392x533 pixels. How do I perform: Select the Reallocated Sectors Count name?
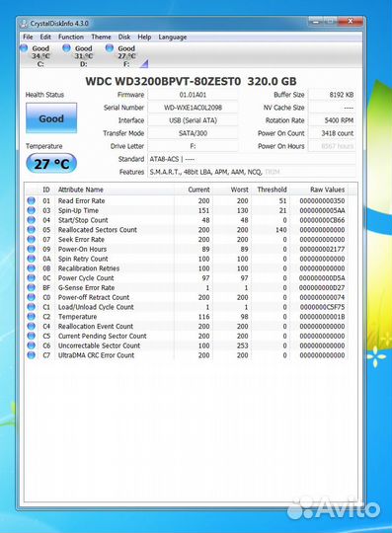coord(97,230)
